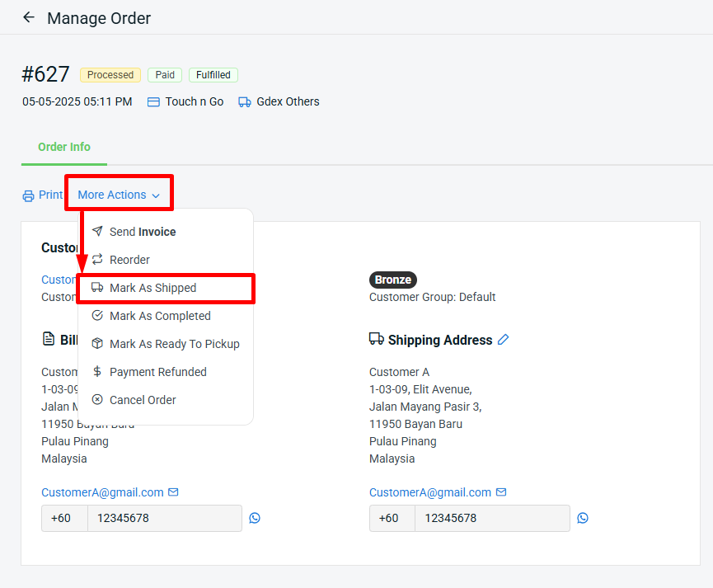This screenshot has width=713, height=588.
Task: Click the back arrow beside Manage Order
Action: 29,17
